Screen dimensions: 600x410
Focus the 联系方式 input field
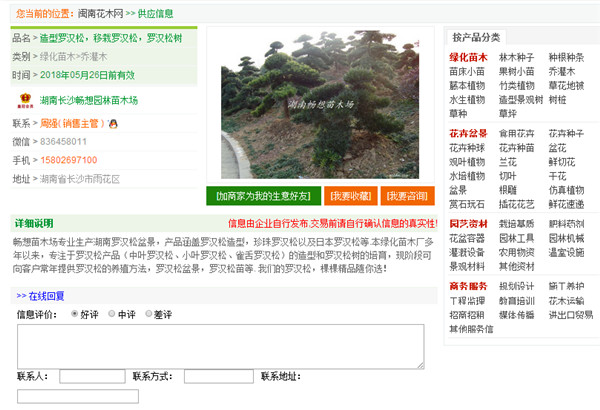tap(218, 377)
